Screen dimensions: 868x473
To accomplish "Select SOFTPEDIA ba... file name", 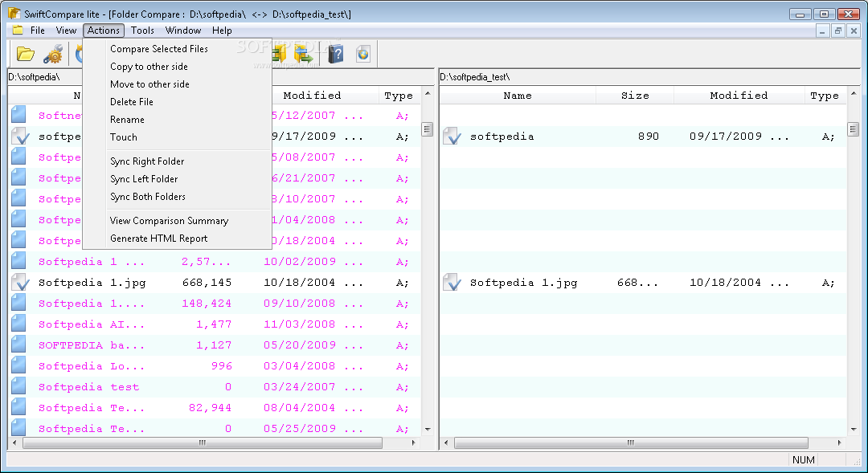I will tap(92, 345).
